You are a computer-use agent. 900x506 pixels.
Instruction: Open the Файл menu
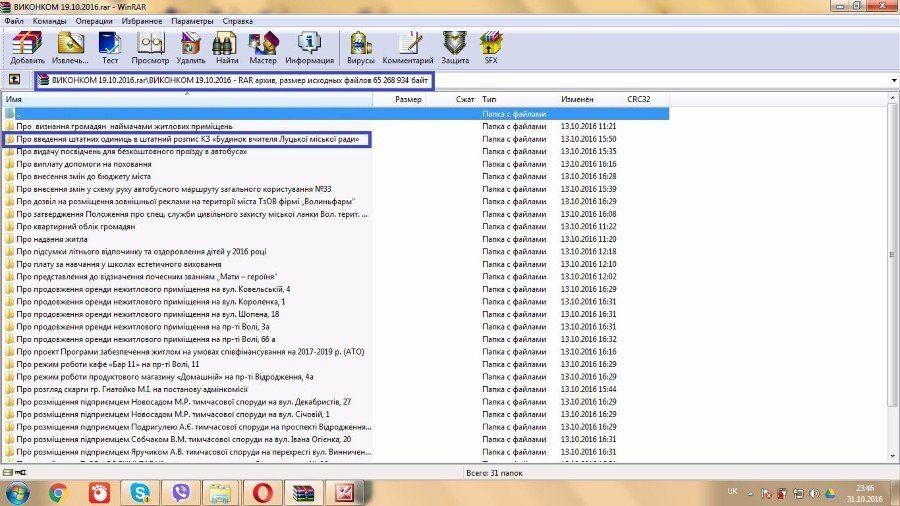pyautogui.click(x=14, y=20)
